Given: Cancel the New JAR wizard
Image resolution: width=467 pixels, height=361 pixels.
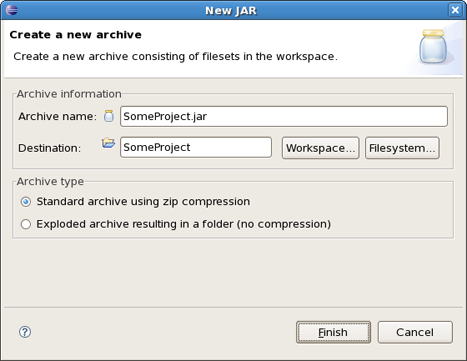Looking at the screenshot, I should (x=415, y=332).
